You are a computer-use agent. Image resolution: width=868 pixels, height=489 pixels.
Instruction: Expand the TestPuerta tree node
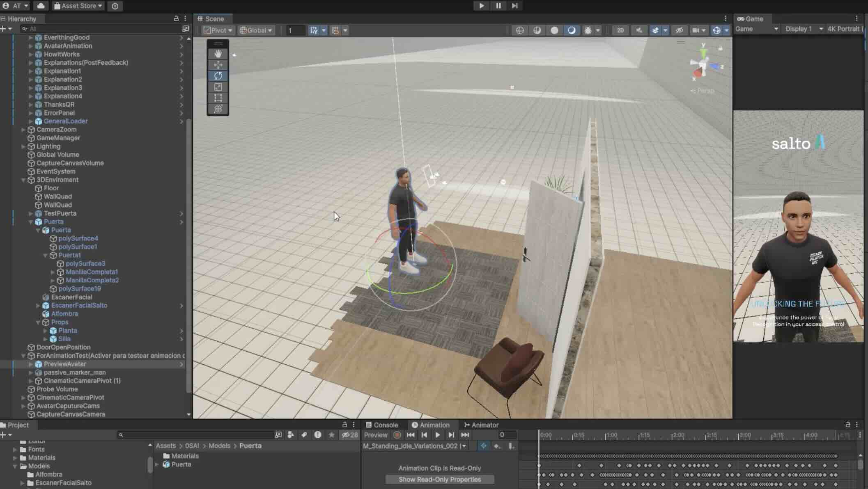click(30, 213)
